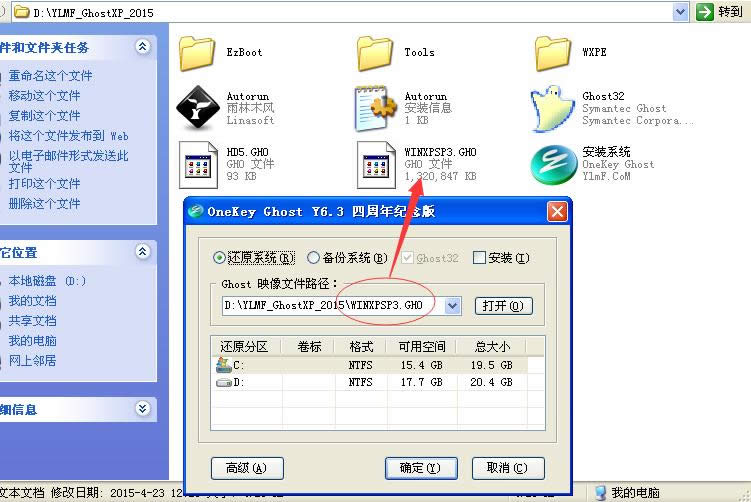Collapse the 文件和文件夹任务 panel
Viewport: 751px width, 502px height.
[x=143, y=46]
